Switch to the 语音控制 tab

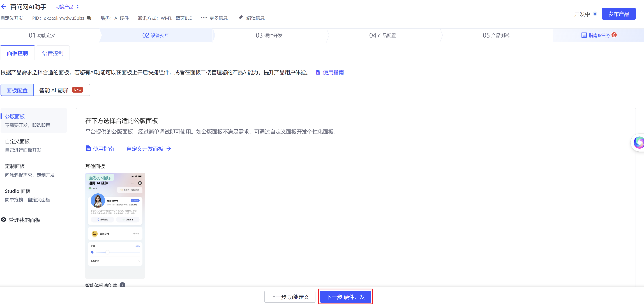pos(52,53)
